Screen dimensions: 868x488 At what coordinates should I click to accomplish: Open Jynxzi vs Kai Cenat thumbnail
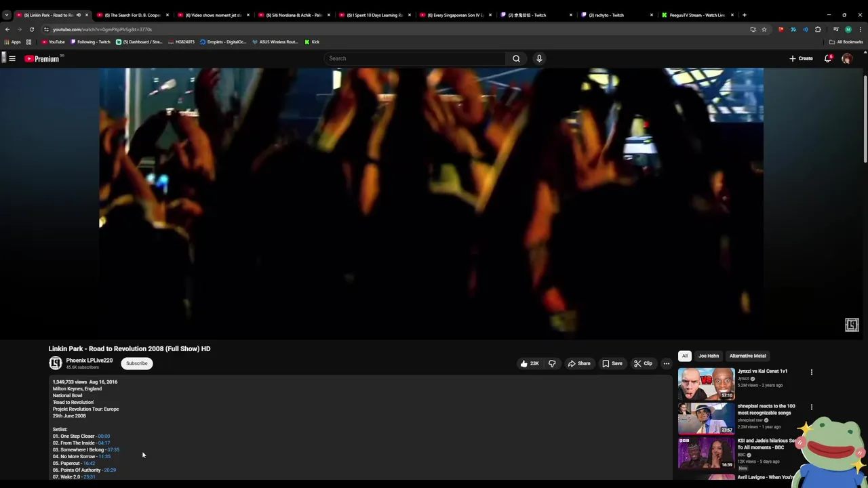pos(706,384)
